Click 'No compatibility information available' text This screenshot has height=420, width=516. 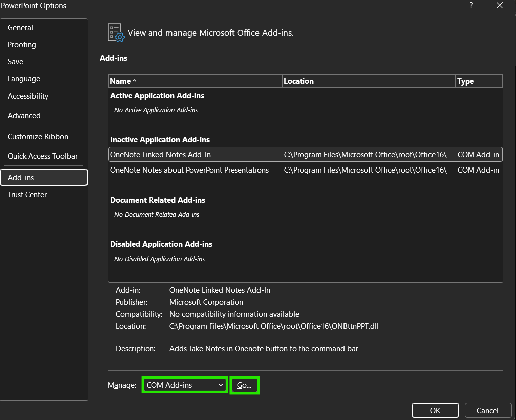[234, 314]
